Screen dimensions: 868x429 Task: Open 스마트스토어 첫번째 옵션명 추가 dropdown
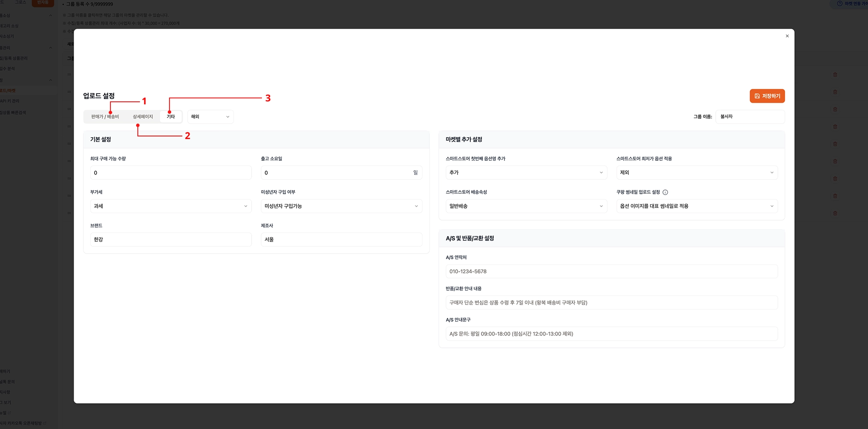526,173
